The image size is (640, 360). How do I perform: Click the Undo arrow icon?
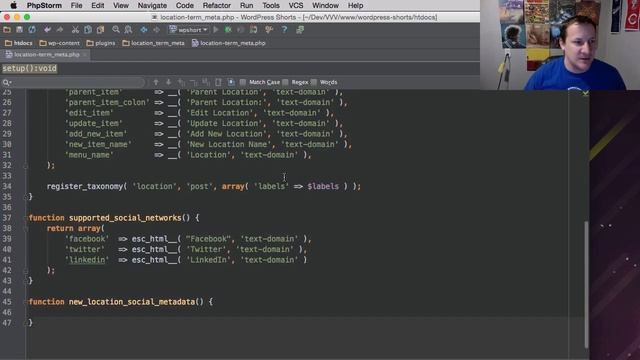click(47, 30)
